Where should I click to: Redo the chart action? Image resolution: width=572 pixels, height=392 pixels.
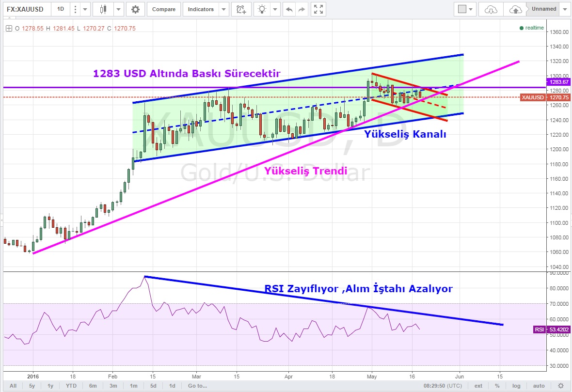click(x=302, y=9)
